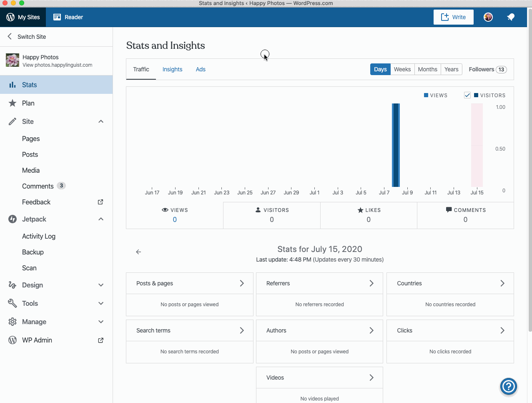Screen dimensions: 532x403
Task: Click the Views tile showing 0
Action: point(175,215)
